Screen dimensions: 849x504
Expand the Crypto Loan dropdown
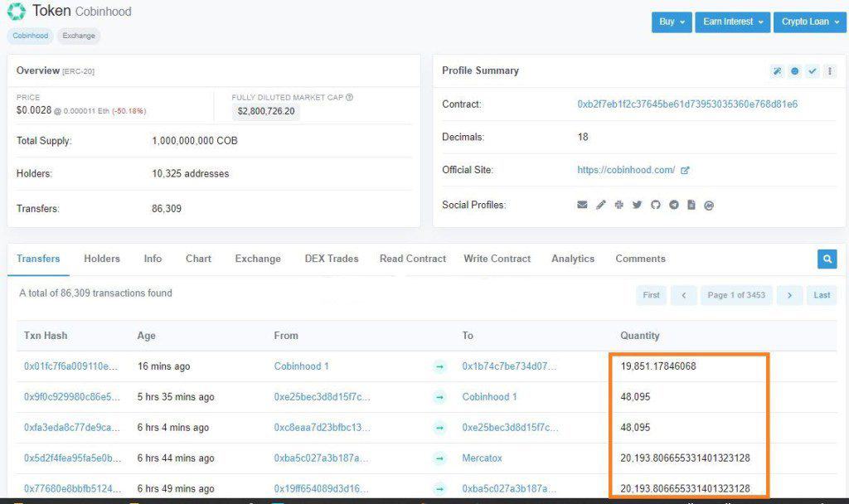(x=809, y=22)
